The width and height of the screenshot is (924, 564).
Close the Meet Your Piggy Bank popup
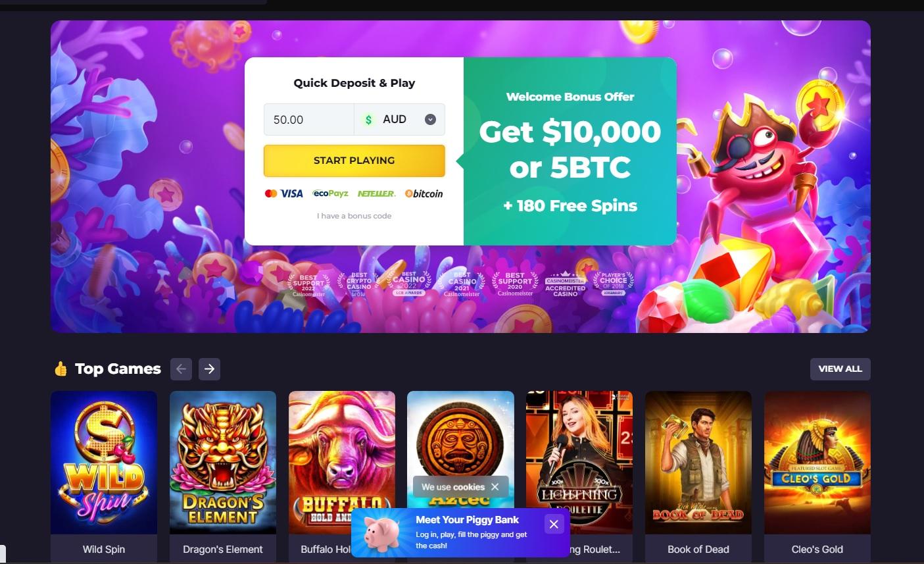[x=554, y=524]
